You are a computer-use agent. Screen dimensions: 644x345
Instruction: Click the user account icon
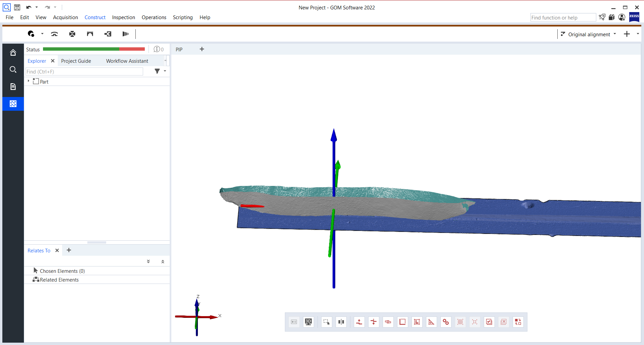point(622,17)
